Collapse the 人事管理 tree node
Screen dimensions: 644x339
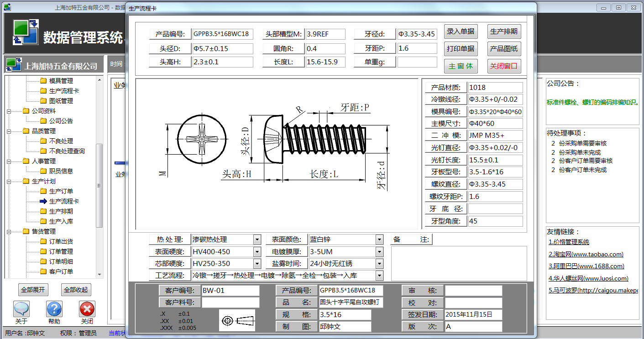click(9, 161)
